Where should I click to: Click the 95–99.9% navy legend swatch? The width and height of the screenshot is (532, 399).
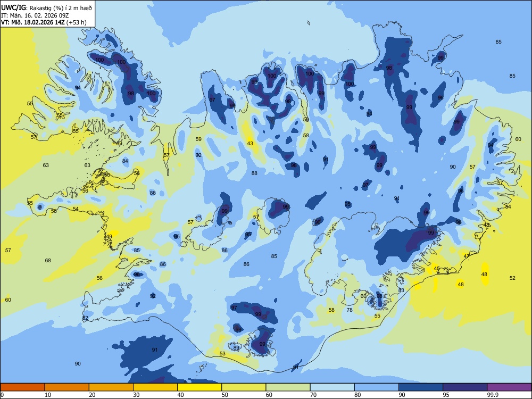coord(465,387)
